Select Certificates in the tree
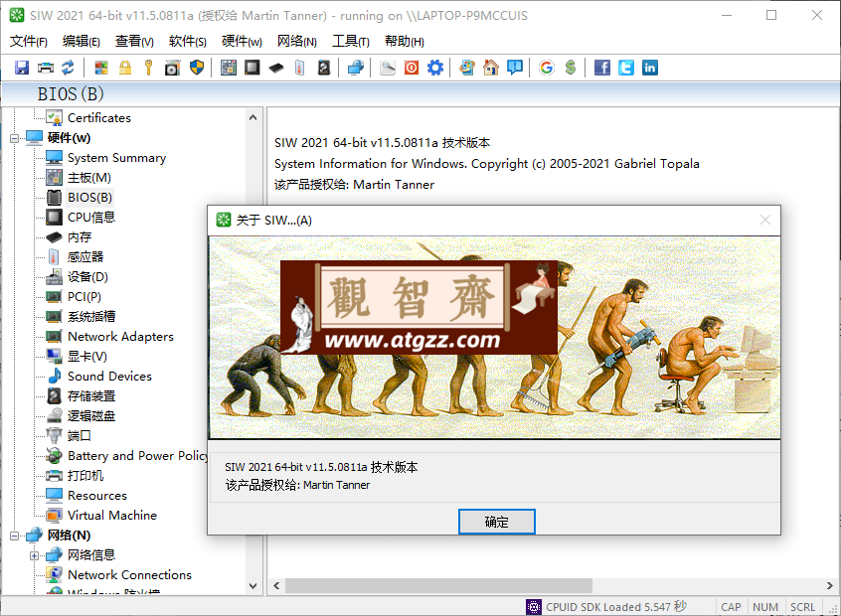 click(x=99, y=118)
